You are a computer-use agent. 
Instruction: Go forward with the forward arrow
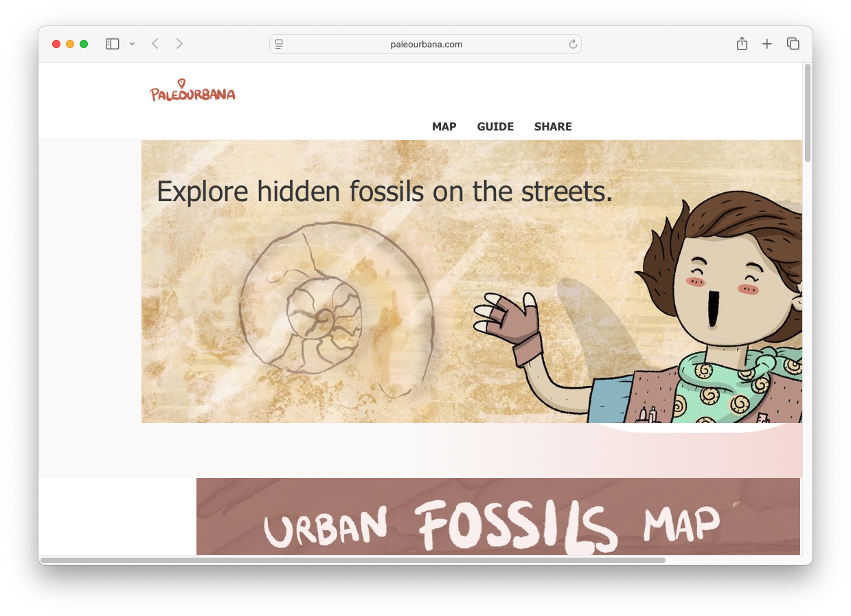pos(179,44)
